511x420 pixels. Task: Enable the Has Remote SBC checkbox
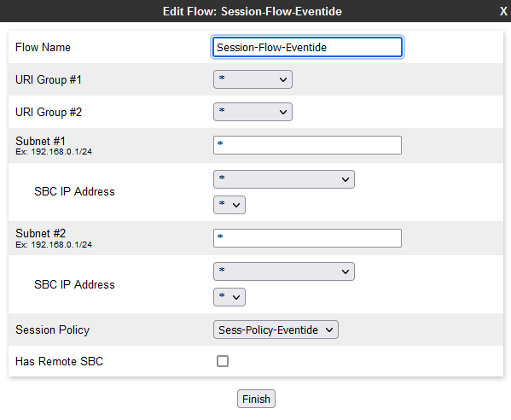[223, 361]
